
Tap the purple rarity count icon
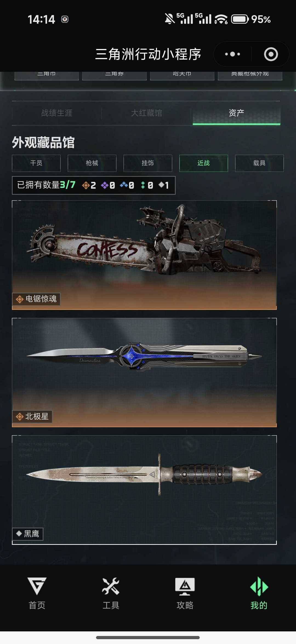[104, 185]
